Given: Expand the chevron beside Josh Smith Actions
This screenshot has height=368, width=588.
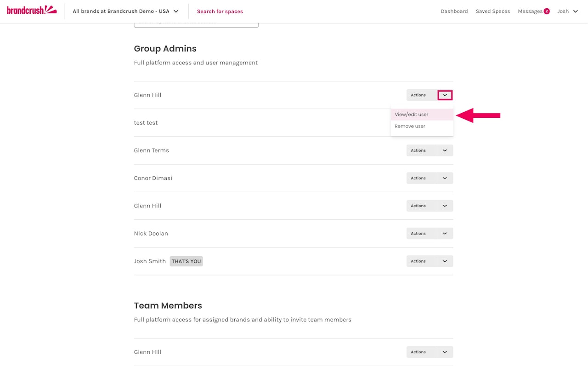Looking at the screenshot, I should (x=445, y=261).
